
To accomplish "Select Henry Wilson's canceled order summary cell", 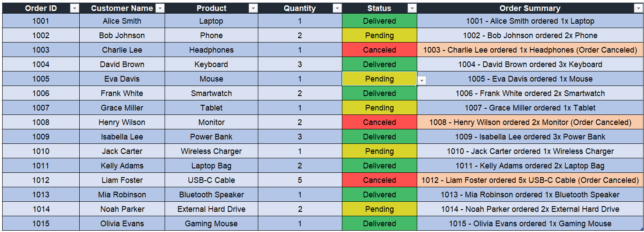I will (x=530, y=122).
